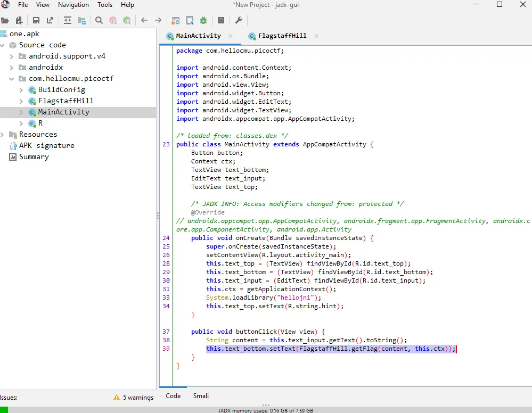The height and width of the screenshot is (413, 532).
Task: Open the Summary row
Action: tap(34, 157)
